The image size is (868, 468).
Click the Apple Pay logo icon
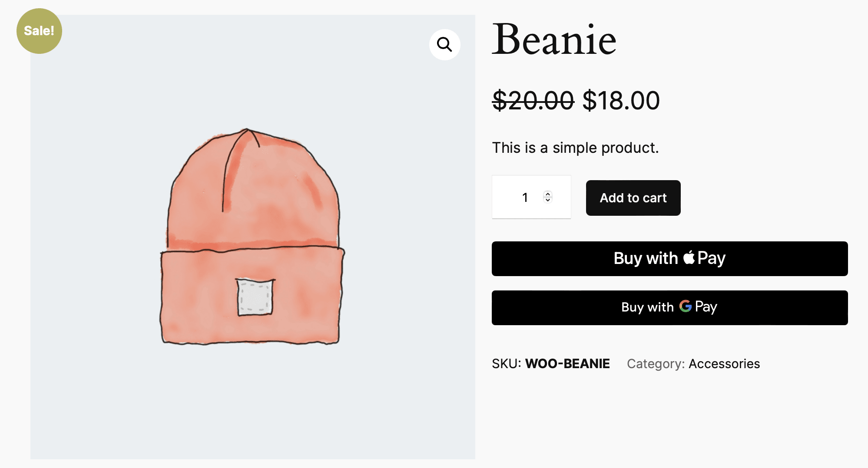(x=689, y=258)
